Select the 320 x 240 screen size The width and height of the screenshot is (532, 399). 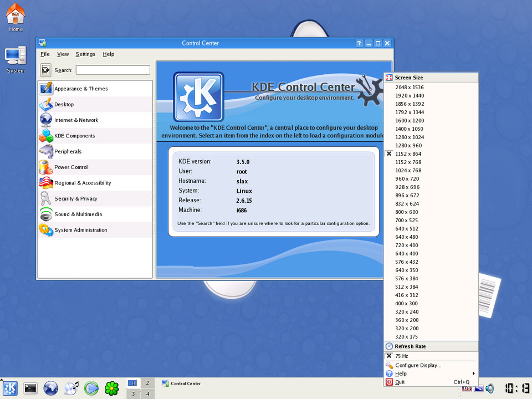[431, 312]
